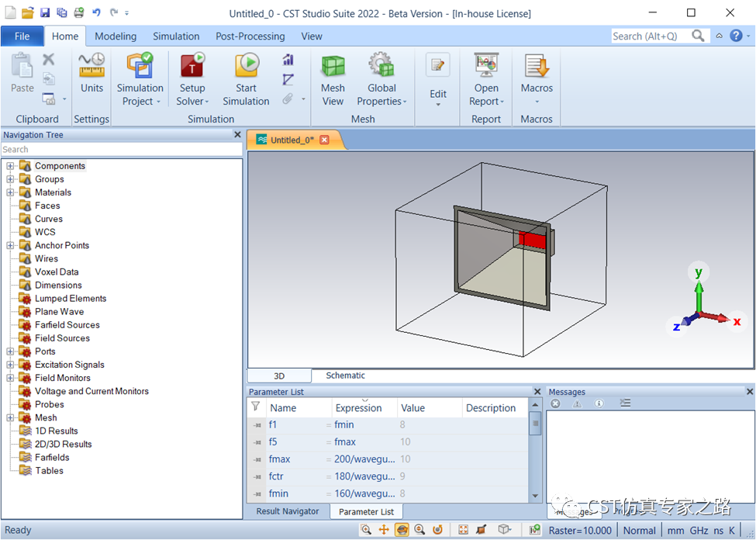Expand the Field Monitors tree node

point(10,378)
